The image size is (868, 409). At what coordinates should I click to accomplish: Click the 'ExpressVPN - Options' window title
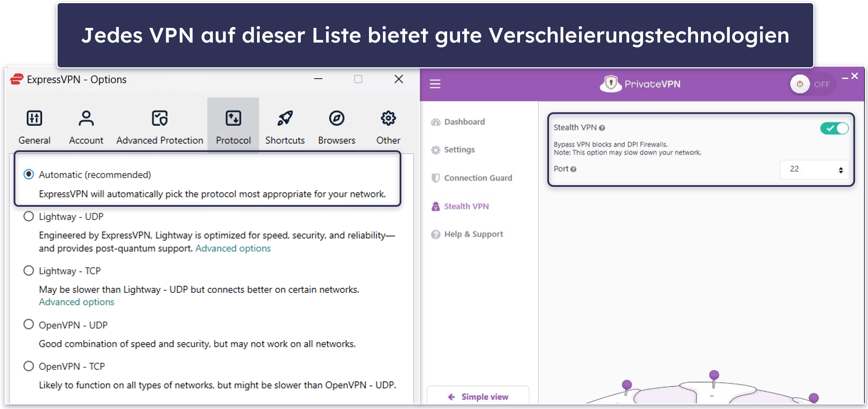point(77,79)
